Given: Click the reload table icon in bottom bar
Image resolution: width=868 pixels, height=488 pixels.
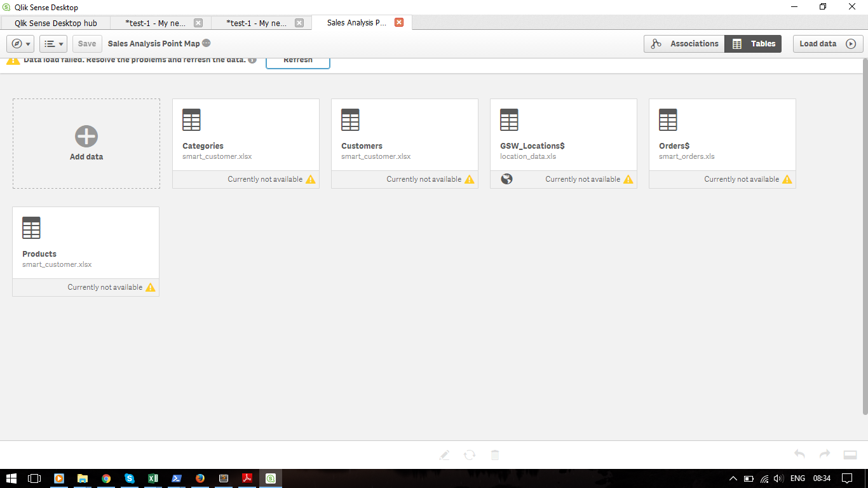Looking at the screenshot, I should pos(470,455).
